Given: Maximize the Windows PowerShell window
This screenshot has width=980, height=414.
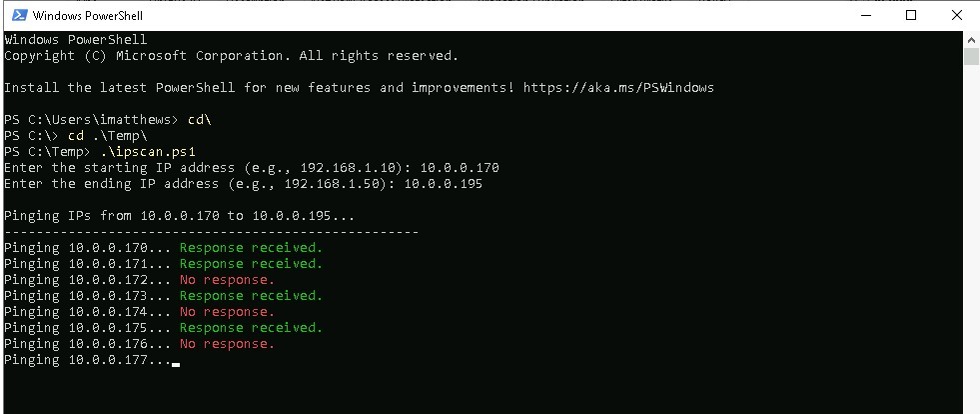Looking at the screenshot, I should 910,15.
